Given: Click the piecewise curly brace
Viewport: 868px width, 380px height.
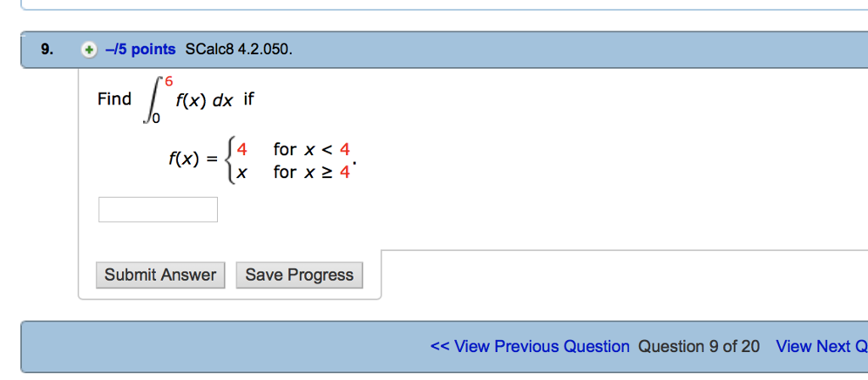Looking at the screenshot, I should [x=229, y=161].
